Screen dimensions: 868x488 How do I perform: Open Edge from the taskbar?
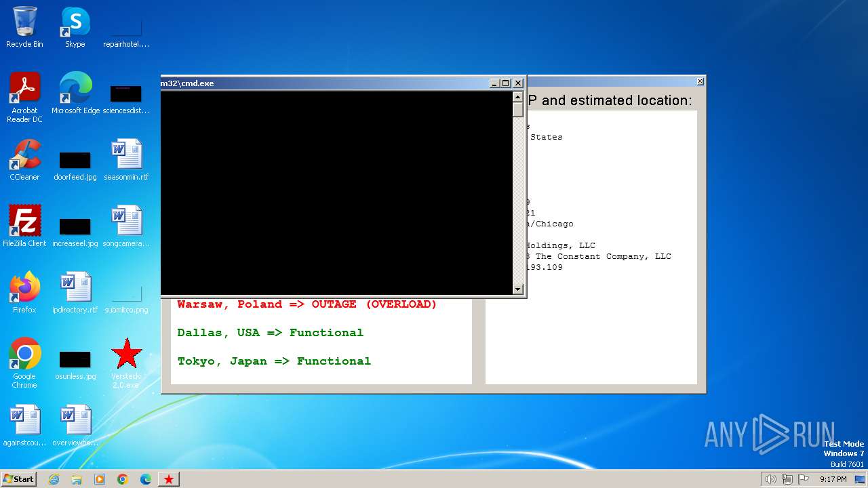point(146,479)
